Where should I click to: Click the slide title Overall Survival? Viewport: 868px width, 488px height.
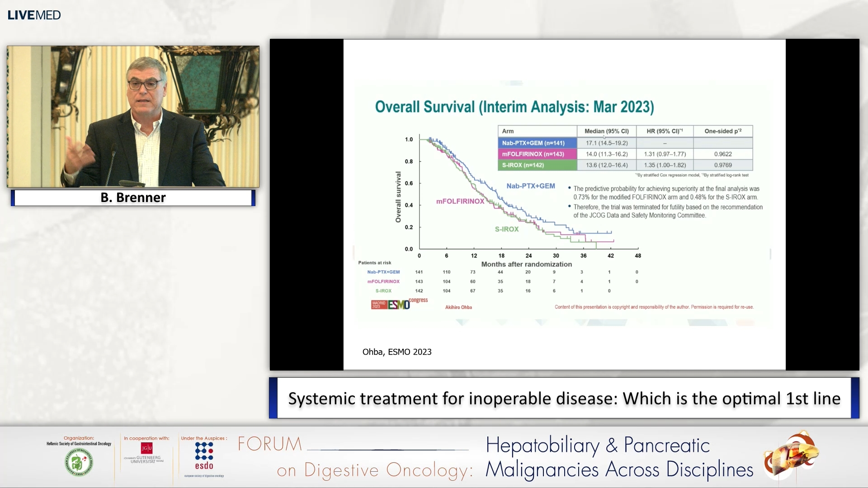(514, 107)
